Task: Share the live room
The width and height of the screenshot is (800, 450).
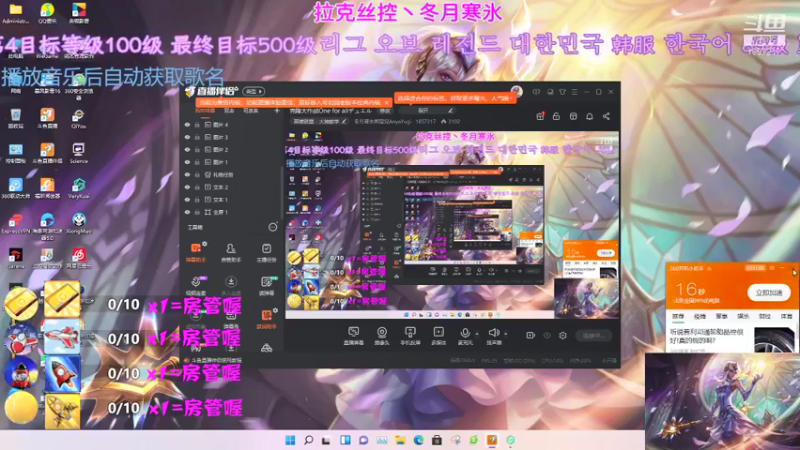Action: click(x=606, y=116)
